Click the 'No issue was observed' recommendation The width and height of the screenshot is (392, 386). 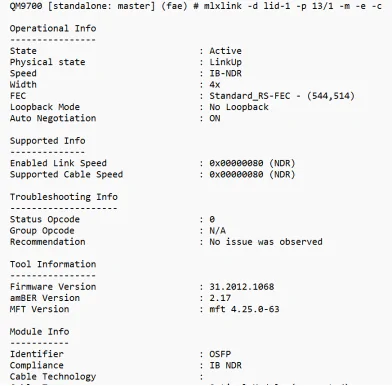click(x=266, y=242)
